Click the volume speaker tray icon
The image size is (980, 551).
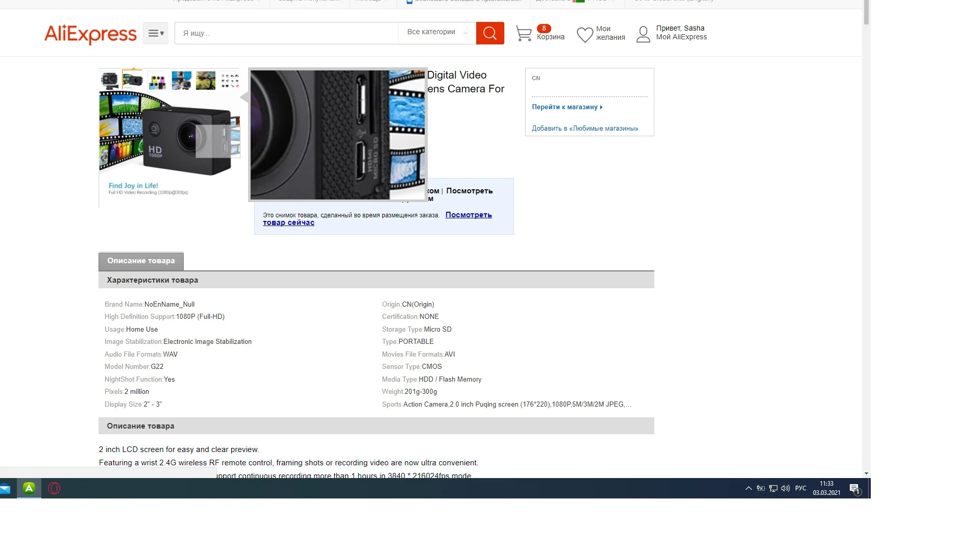click(x=785, y=488)
